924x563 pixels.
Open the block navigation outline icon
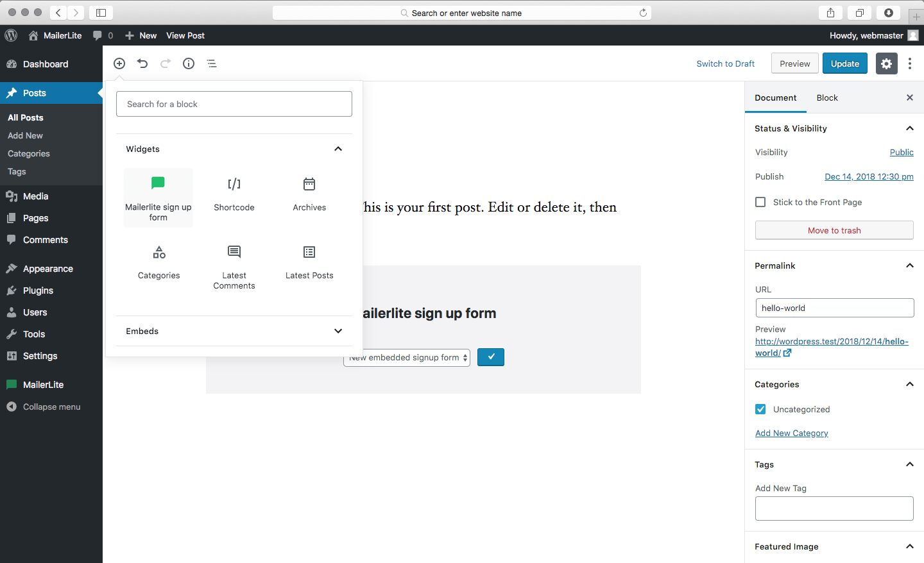click(x=211, y=63)
